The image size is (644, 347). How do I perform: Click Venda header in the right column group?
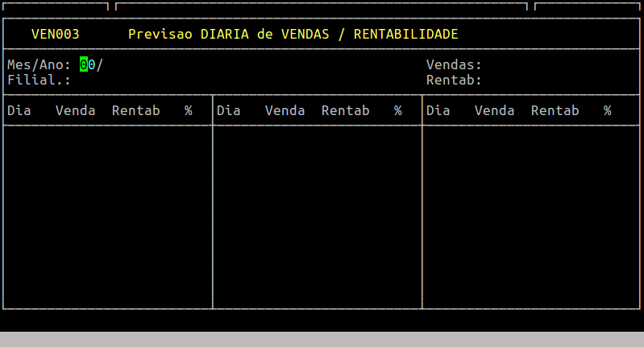click(494, 111)
